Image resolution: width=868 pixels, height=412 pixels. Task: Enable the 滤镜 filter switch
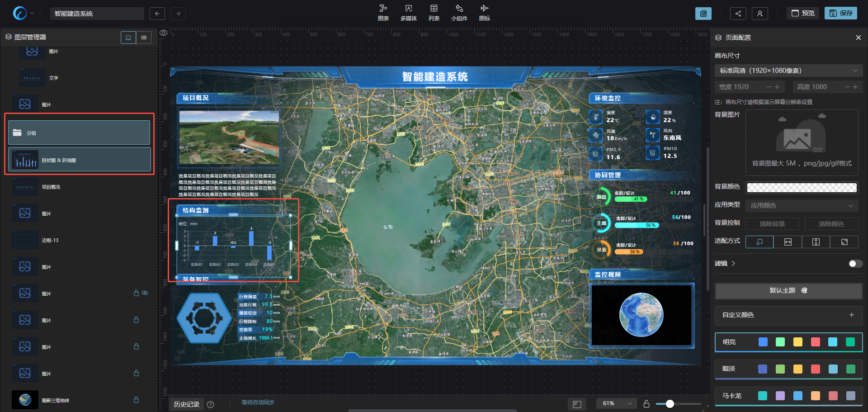pos(855,264)
